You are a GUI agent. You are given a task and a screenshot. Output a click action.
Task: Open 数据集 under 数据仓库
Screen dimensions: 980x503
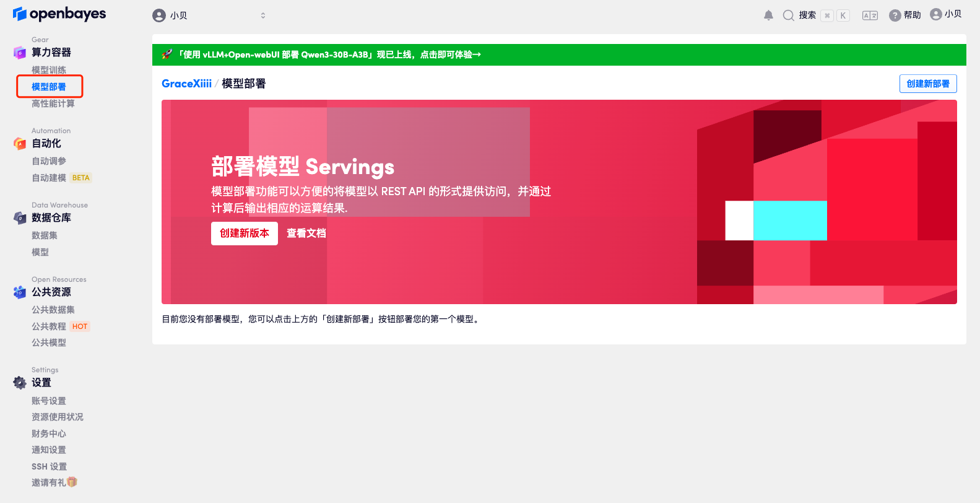[x=45, y=235]
